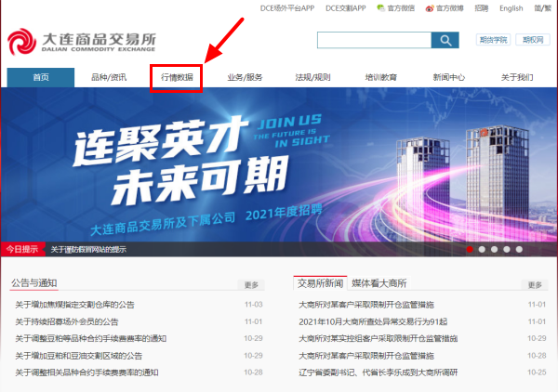Select the last carousel indicator dot
The height and width of the screenshot is (392, 558).
(x=519, y=250)
